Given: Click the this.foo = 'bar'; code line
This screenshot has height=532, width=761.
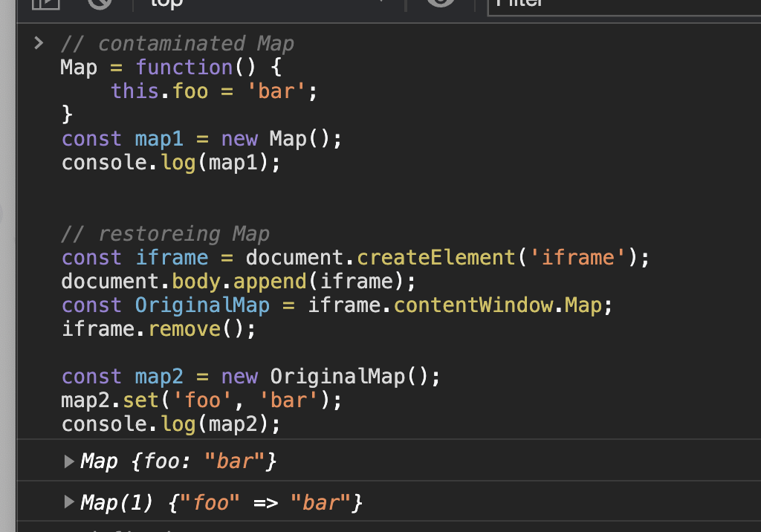Looking at the screenshot, I should (x=214, y=91).
